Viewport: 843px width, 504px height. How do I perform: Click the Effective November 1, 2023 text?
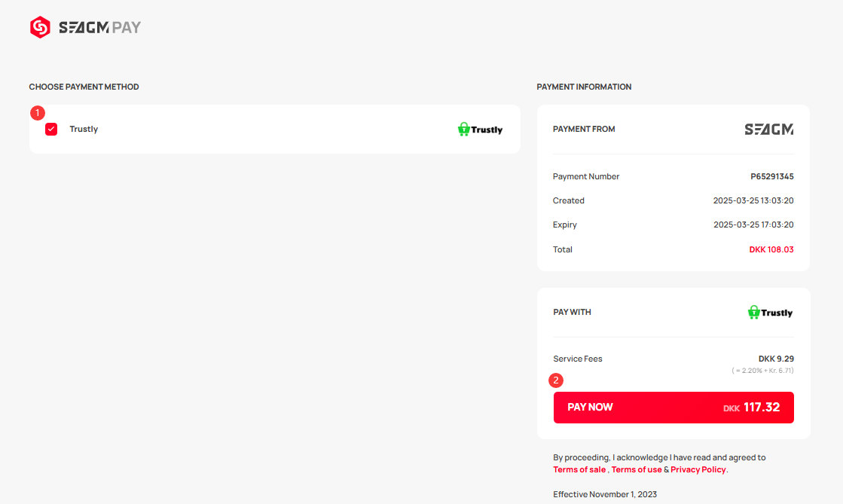(x=605, y=494)
